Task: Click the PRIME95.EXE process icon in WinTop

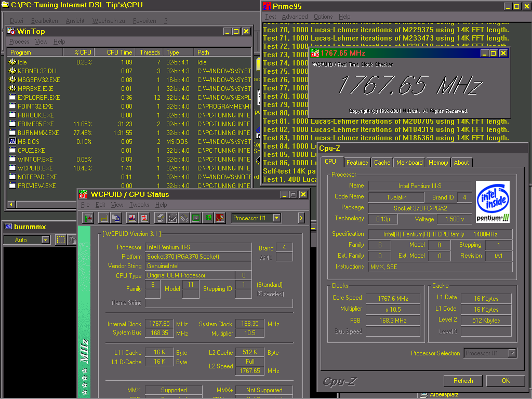Action: click(x=12, y=124)
